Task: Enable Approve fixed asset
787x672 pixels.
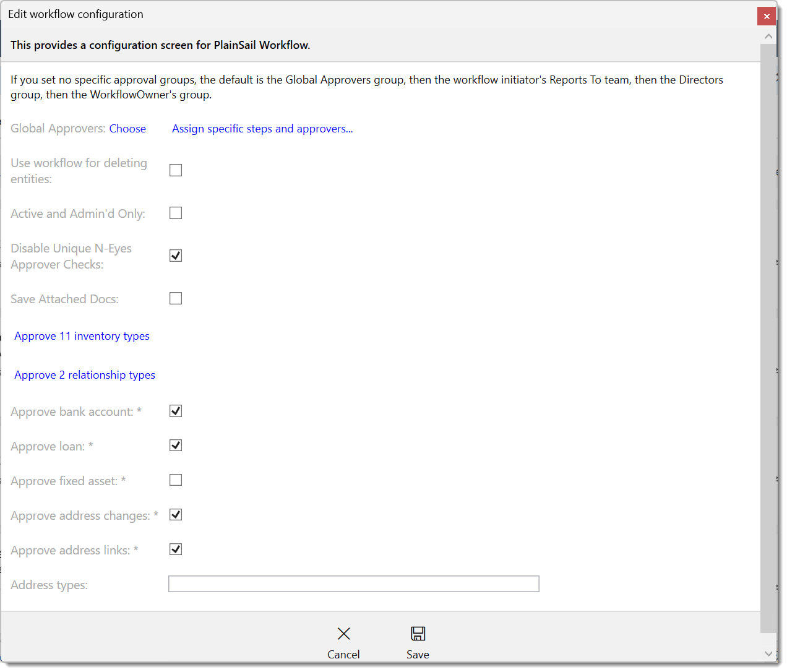Action: pyautogui.click(x=175, y=480)
